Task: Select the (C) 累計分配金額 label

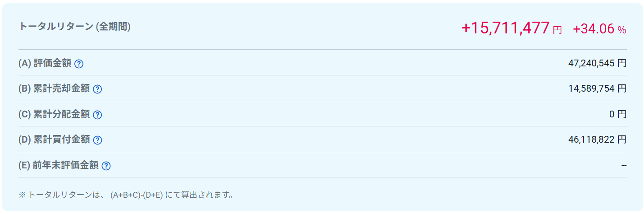Action: point(54,115)
